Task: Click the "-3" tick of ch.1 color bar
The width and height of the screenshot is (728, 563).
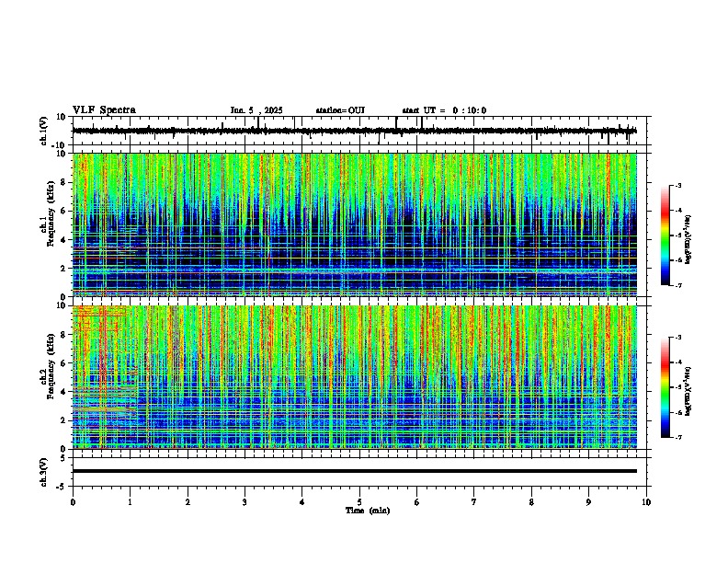Action: click(678, 186)
